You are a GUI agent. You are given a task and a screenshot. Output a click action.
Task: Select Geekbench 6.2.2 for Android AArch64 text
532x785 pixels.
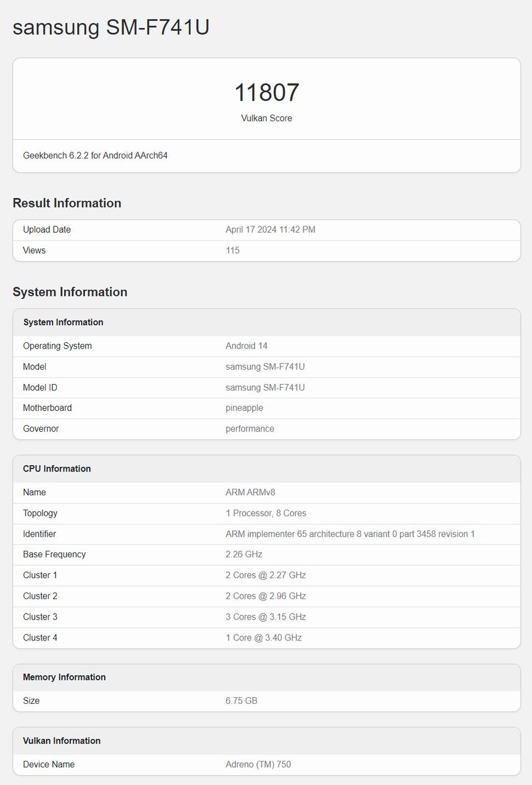pos(95,156)
